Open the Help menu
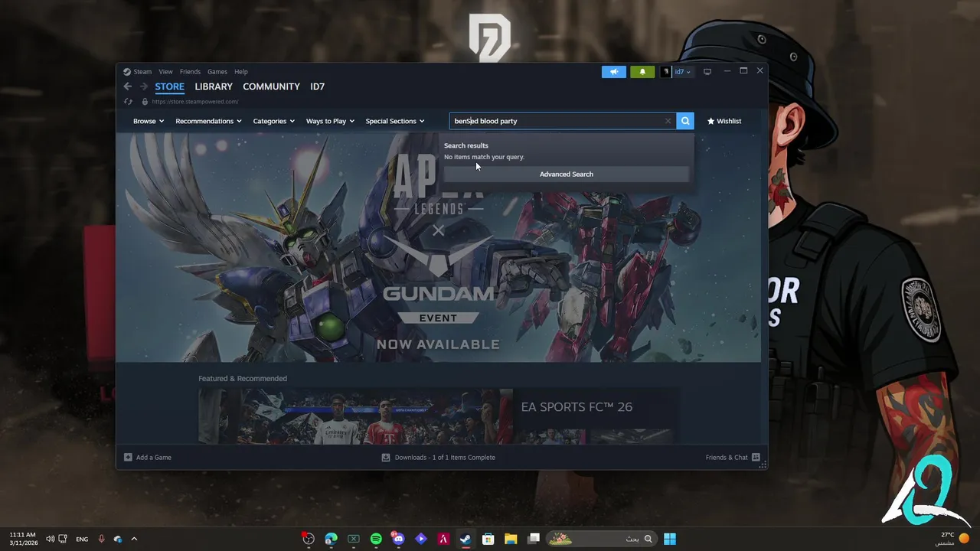Screen dimensions: 980x551 click(241, 72)
